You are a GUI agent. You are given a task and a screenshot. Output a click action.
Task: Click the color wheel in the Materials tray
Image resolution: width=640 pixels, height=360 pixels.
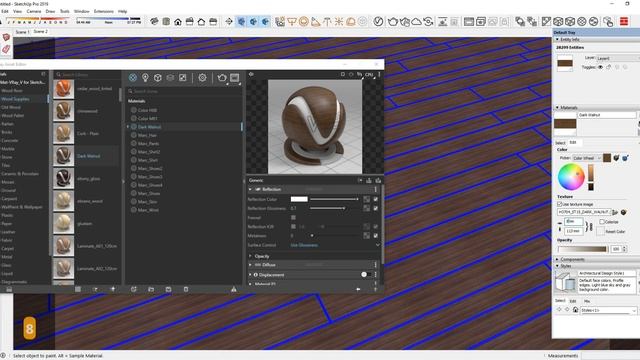[571, 176]
